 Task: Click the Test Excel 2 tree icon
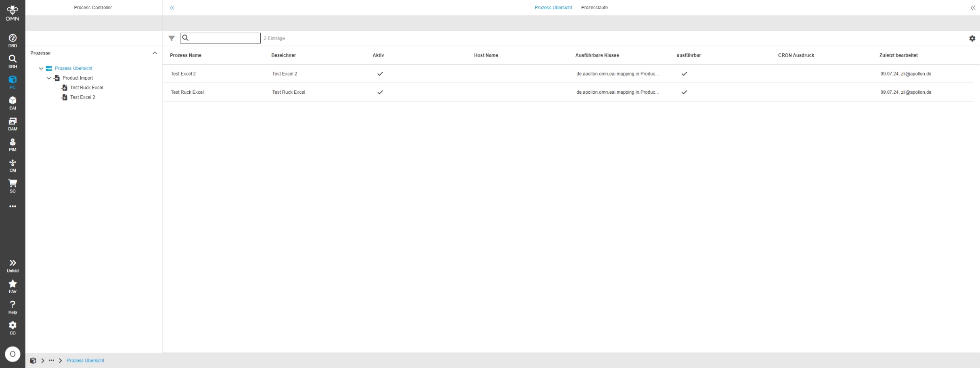pos(64,97)
